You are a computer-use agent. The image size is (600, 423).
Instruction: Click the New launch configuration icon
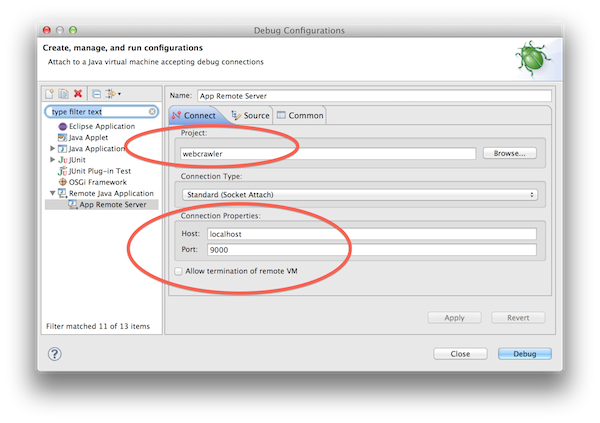(49, 94)
